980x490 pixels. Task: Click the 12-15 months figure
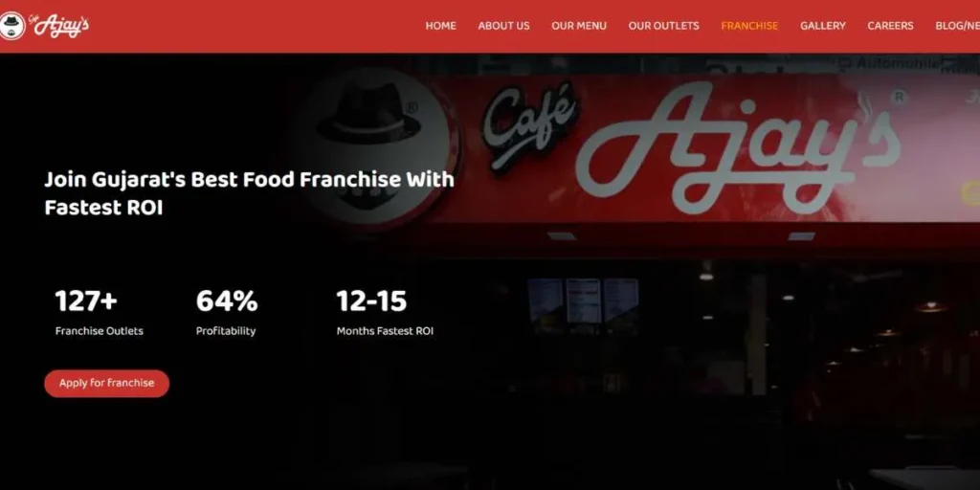372,301
